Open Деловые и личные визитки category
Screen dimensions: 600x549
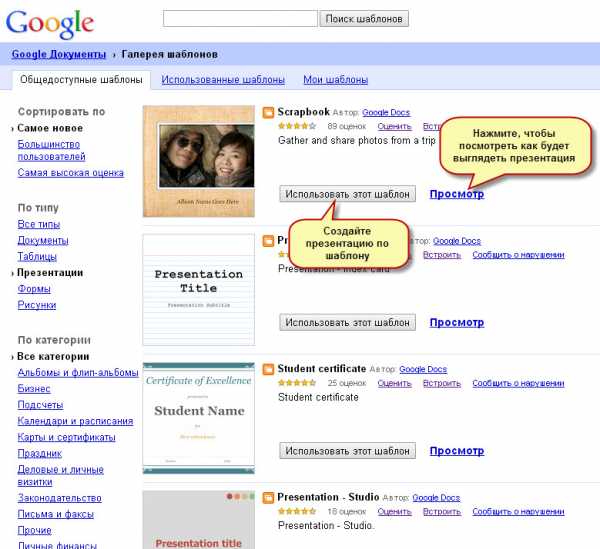coord(60,476)
